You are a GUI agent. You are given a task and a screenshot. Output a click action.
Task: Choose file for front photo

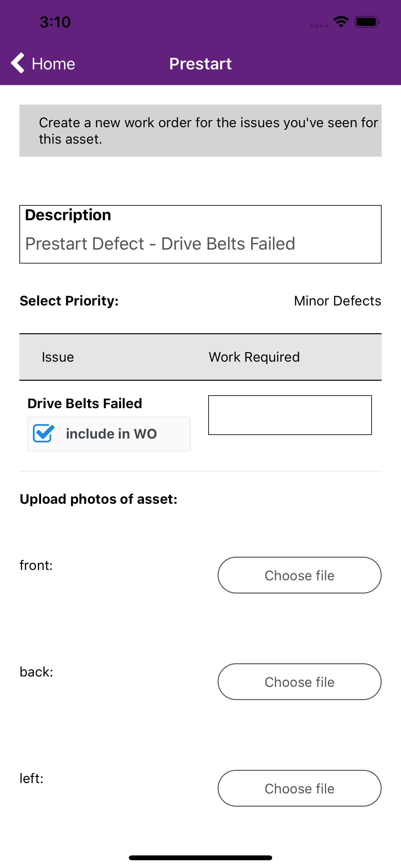coord(299,575)
